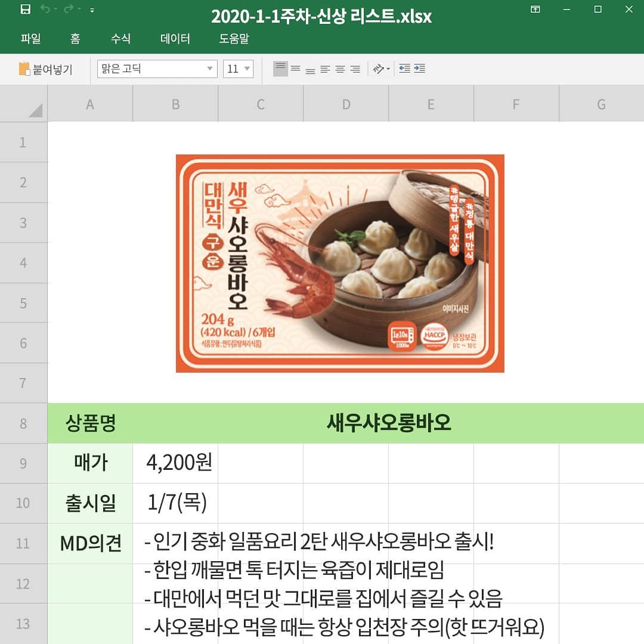Click the Redo arrow icon
The height and width of the screenshot is (644, 644).
coord(68,9)
